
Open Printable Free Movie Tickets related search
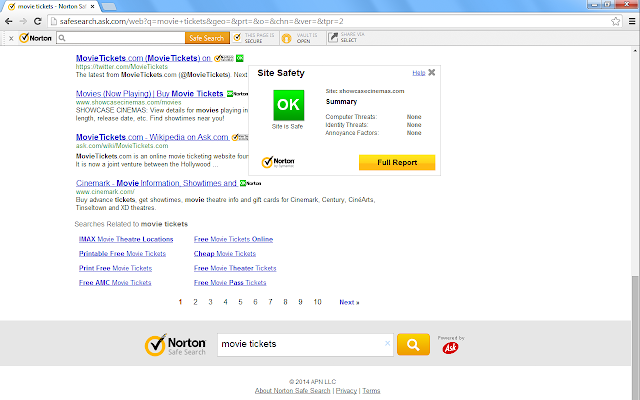pos(122,253)
